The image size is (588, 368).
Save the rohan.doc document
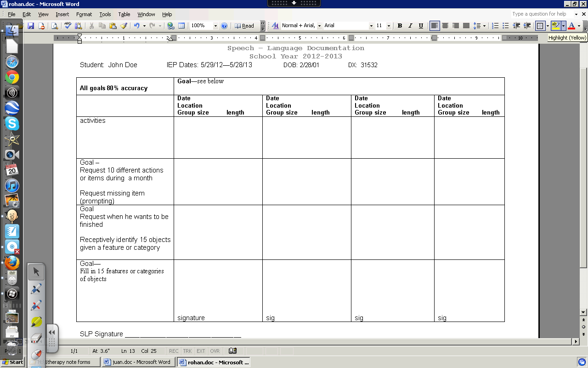31,26
